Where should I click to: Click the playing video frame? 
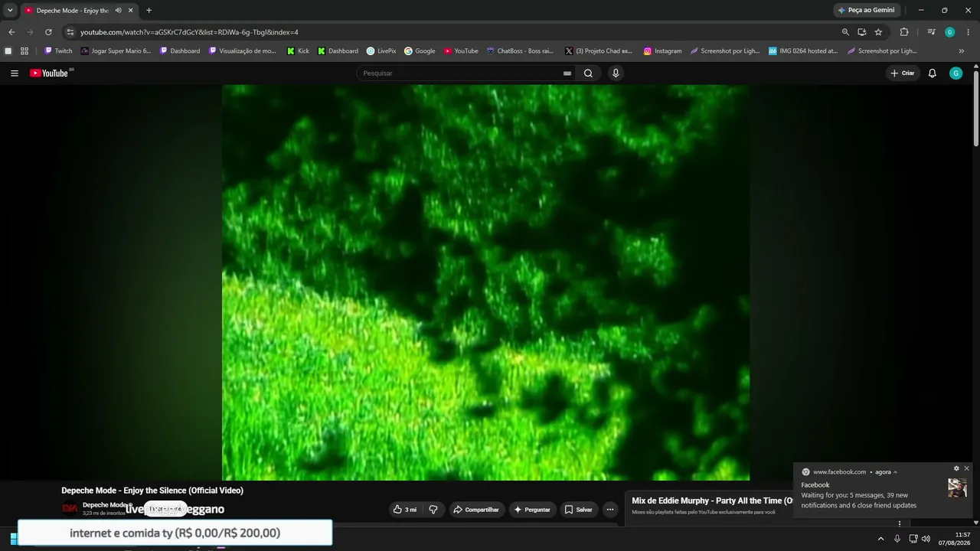click(485, 282)
